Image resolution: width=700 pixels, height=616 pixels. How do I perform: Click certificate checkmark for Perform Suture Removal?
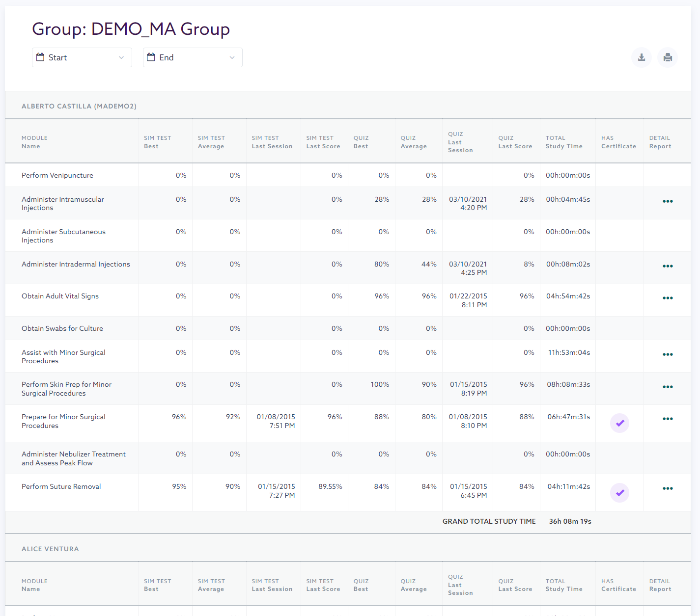(x=620, y=493)
